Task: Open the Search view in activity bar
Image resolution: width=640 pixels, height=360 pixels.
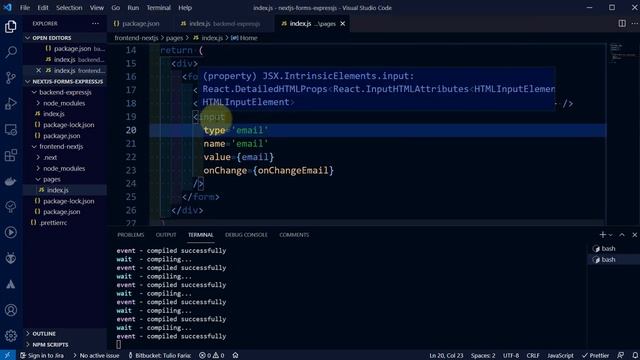Action: click(11, 52)
